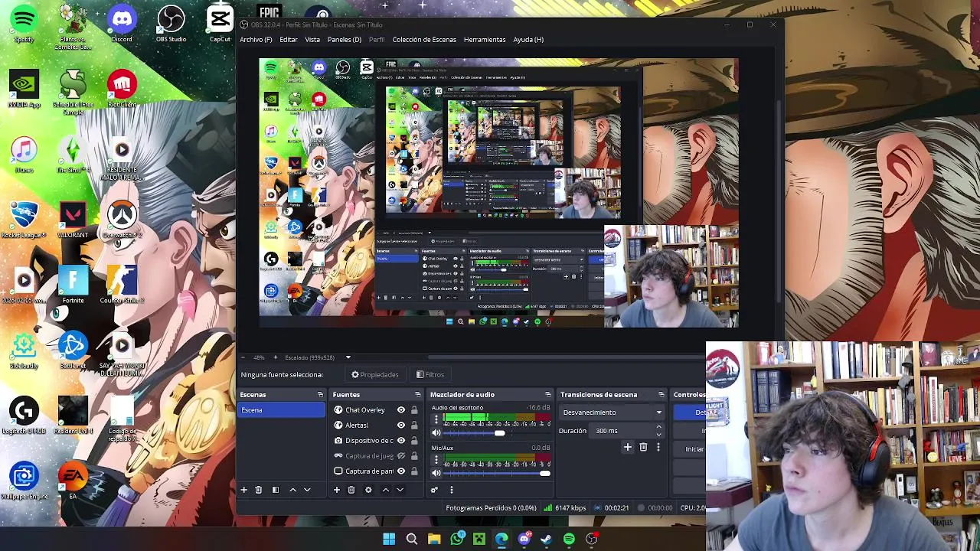Viewport: 980px width, 551px height.
Task: Click Duración 300 ms input field
Action: [622, 431]
